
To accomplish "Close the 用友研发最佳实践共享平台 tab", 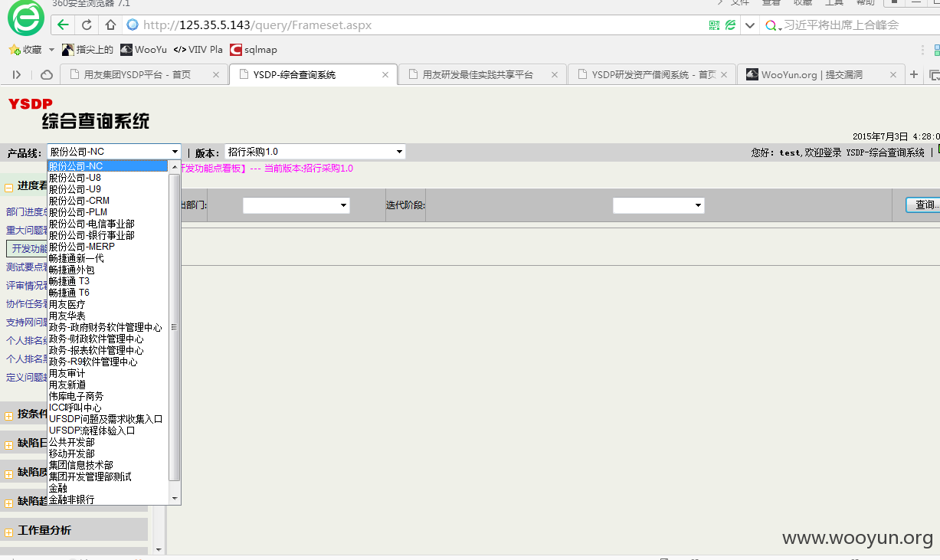I will tap(555, 75).
